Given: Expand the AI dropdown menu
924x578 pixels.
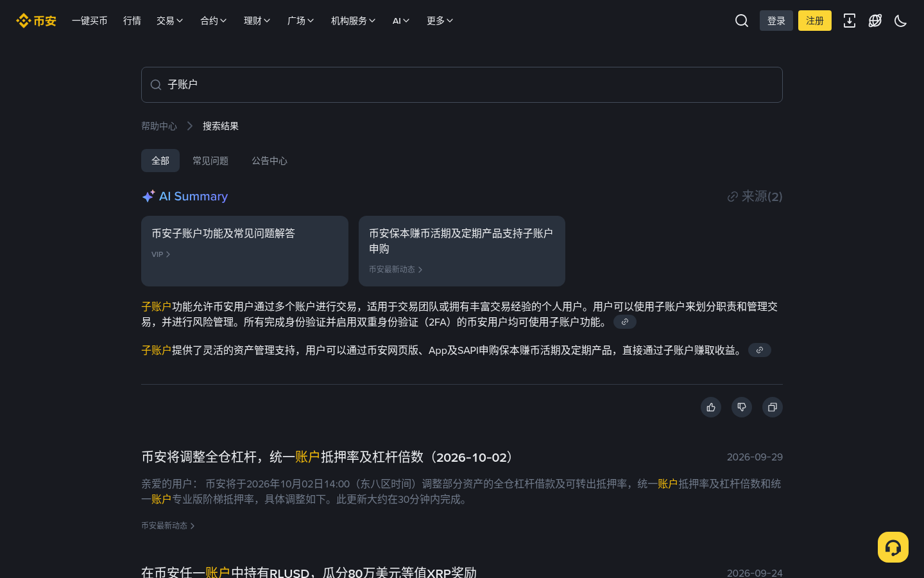Looking at the screenshot, I should point(401,21).
